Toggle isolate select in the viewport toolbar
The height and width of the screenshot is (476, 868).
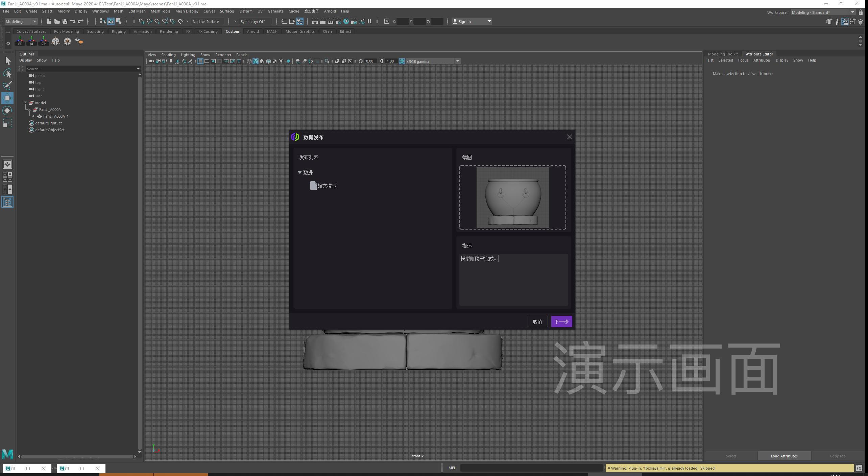[327, 61]
